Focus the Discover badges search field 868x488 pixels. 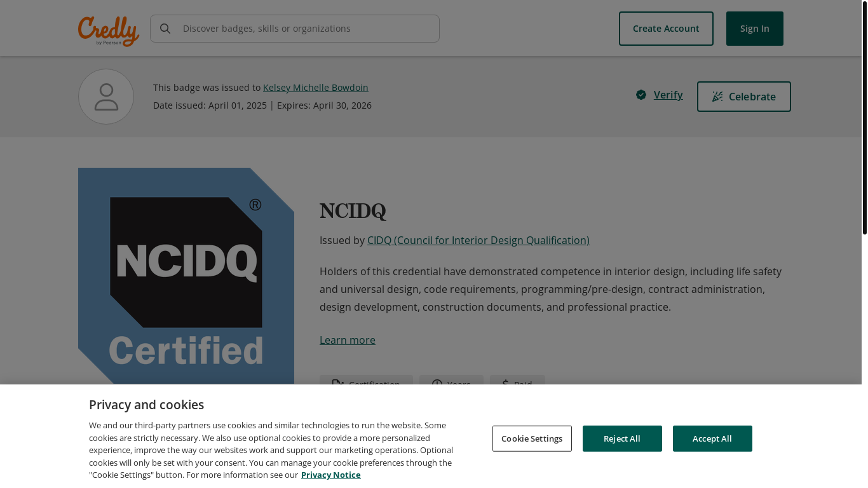pos(295,29)
